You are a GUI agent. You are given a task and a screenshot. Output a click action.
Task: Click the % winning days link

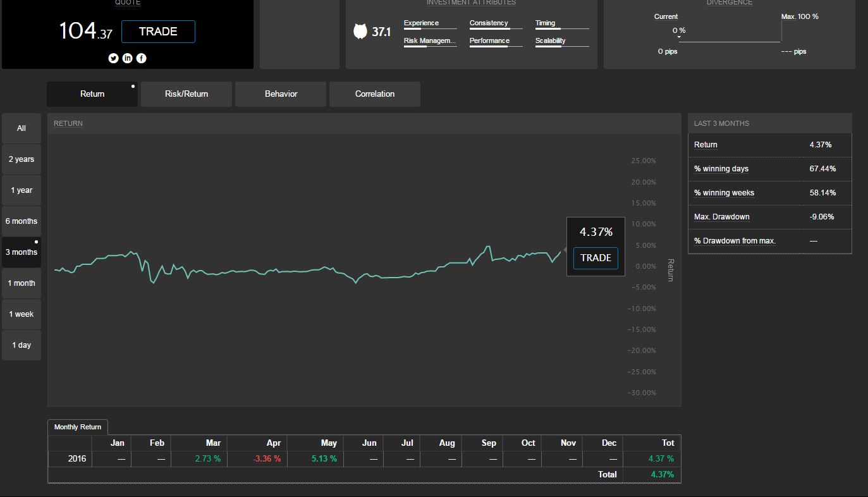pos(721,169)
